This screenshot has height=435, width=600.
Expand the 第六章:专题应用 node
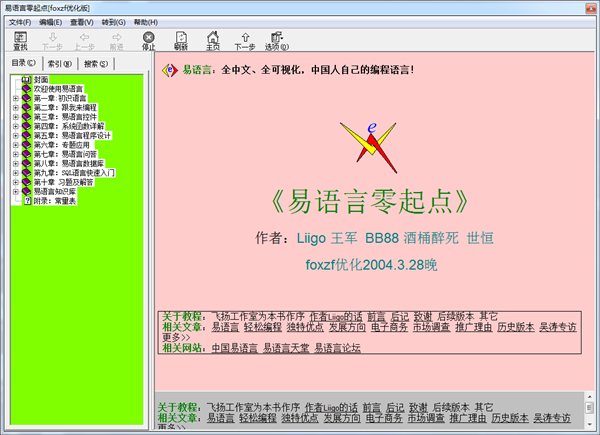(x=16, y=145)
